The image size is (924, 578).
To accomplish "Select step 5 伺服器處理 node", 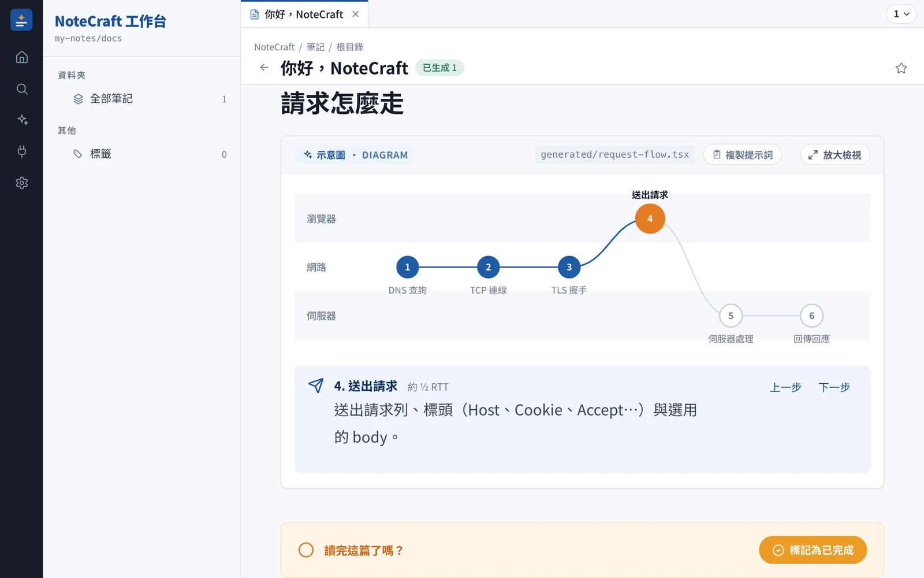I will pyautogui.click(x=731, y=316).
